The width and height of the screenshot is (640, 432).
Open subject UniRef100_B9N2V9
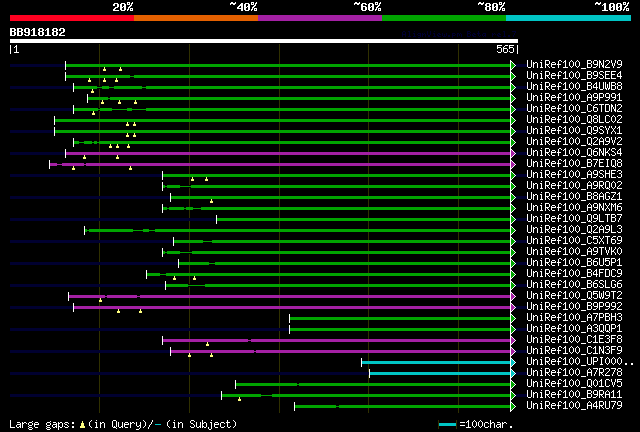[574, 64]
